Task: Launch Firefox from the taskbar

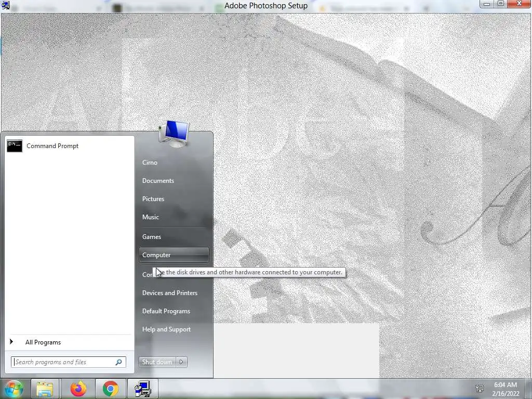Action: (78, 389)
